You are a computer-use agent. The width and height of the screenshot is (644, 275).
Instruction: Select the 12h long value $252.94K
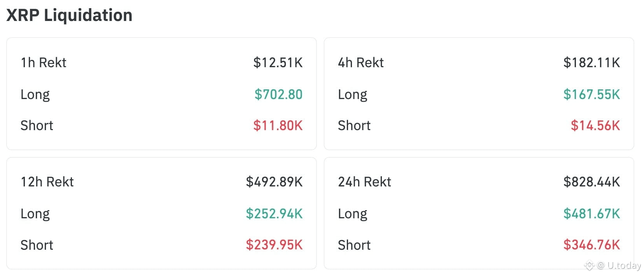point(274,214)
